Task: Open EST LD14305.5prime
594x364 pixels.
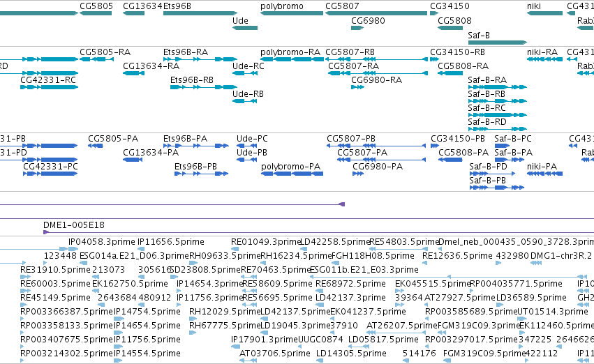Action: 351,354
